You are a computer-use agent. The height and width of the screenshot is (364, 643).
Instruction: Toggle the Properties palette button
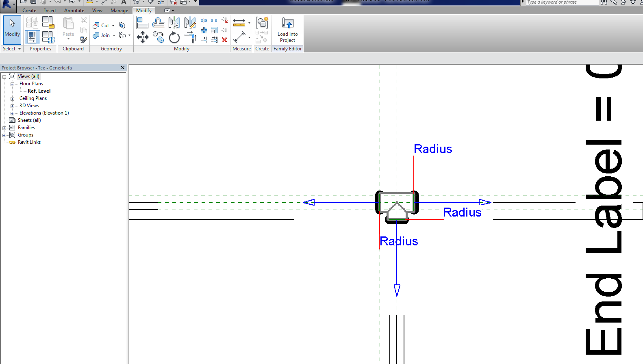pos(32,37)
